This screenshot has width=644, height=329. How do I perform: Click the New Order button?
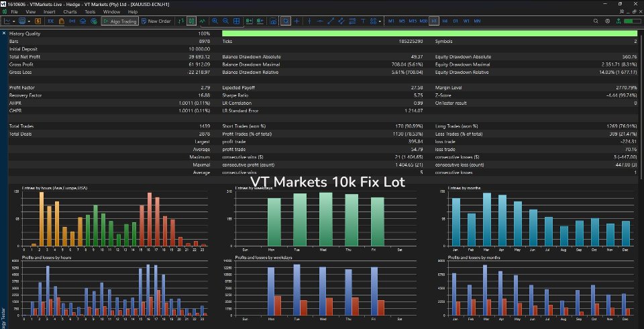[156, 21]
